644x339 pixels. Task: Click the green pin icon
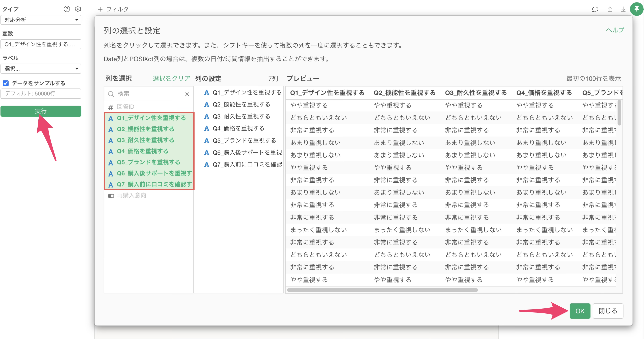(636, 9)
